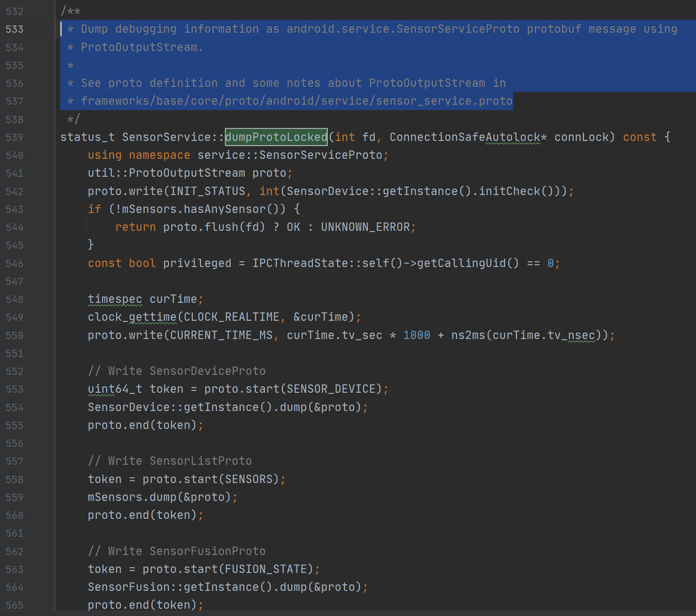Click the privileged variable declaration
This screenshot has width=696, height=616.
click(x=197, y=263)
